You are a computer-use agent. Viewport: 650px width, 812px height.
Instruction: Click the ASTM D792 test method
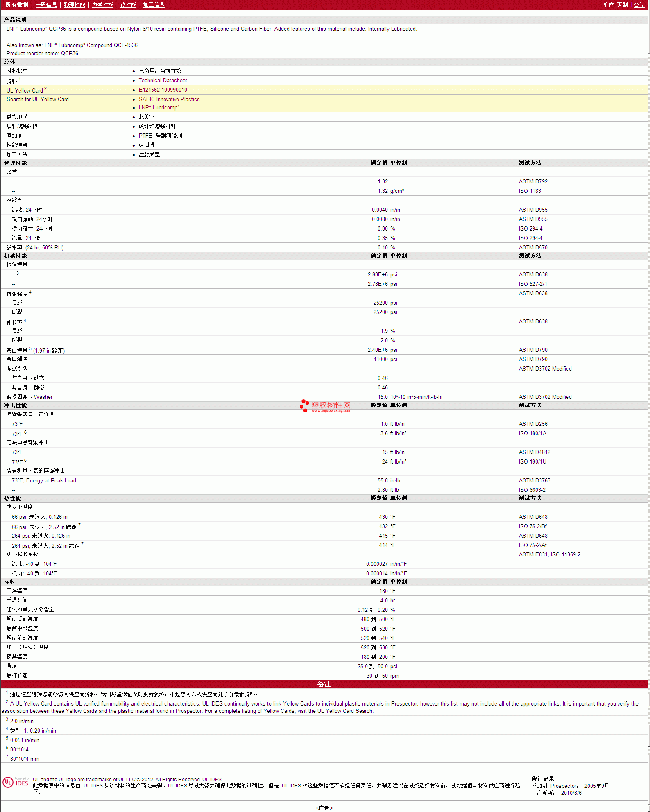click(533, 182)
